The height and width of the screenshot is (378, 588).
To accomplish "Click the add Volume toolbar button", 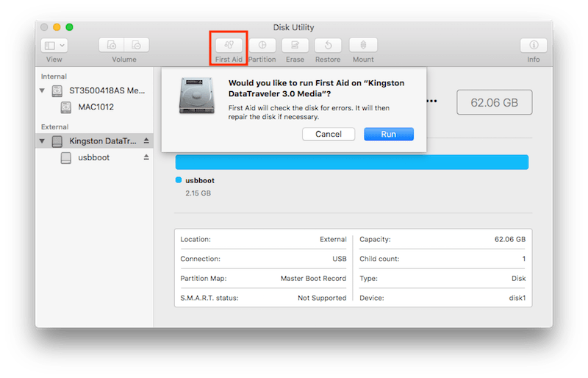I will 112,45.
